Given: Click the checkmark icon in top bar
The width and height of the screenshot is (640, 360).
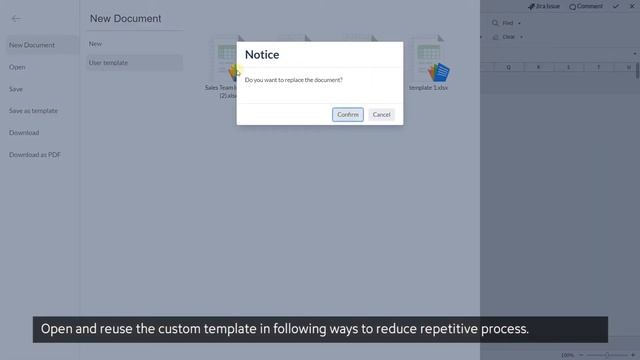Looking at the screenshot, I should [x=616, y=6].
